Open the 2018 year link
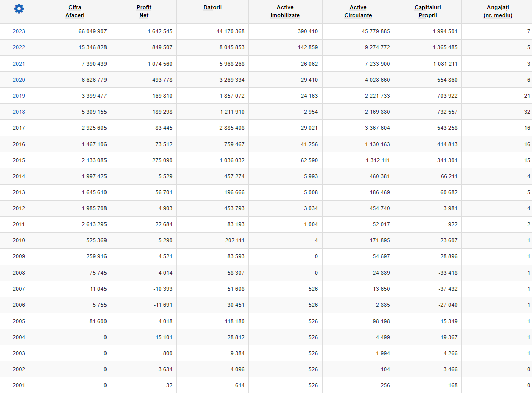 coord(19,112)
